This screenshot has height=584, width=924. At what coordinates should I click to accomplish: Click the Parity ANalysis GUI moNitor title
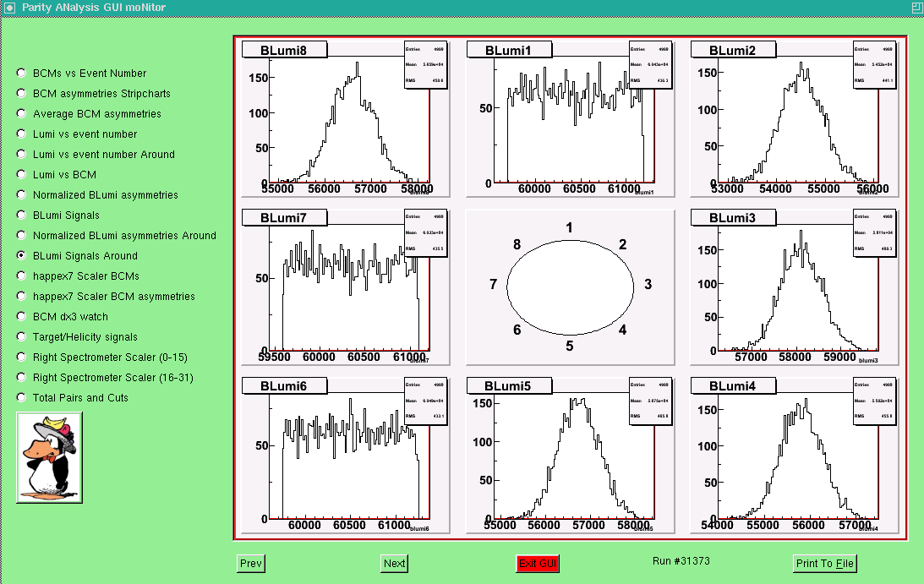click(94, 8)
